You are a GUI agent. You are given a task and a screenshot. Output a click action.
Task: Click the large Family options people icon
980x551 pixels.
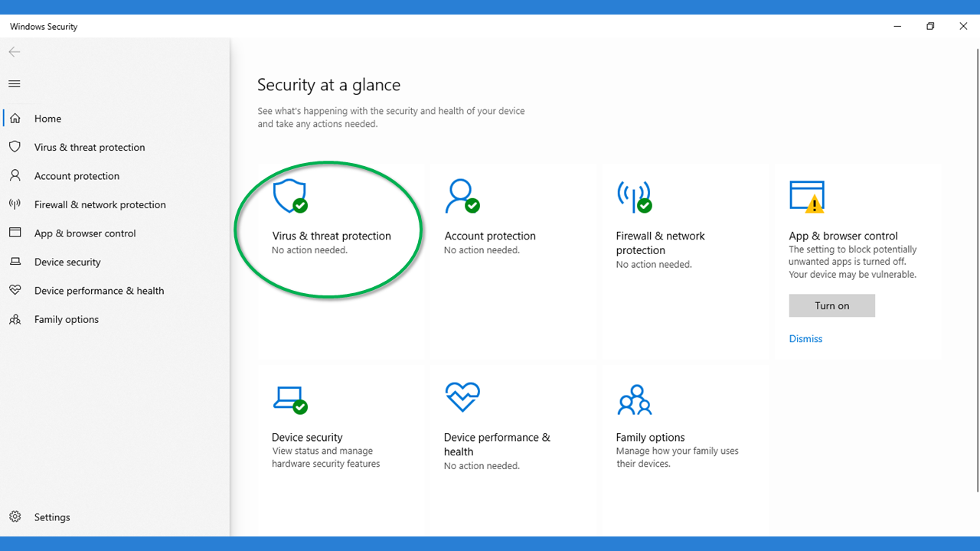pyautogui.click(x=635, y=399)
